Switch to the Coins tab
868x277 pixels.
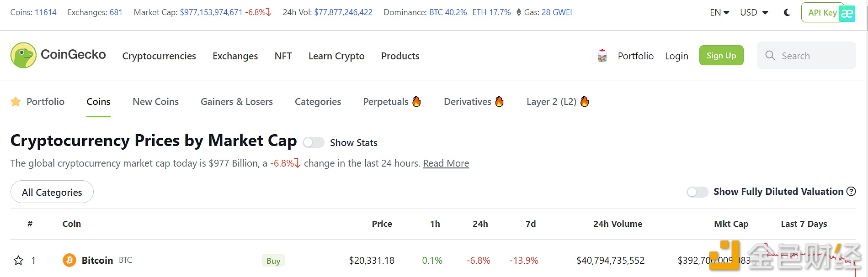pyautogui.click(x=99, y=101)
